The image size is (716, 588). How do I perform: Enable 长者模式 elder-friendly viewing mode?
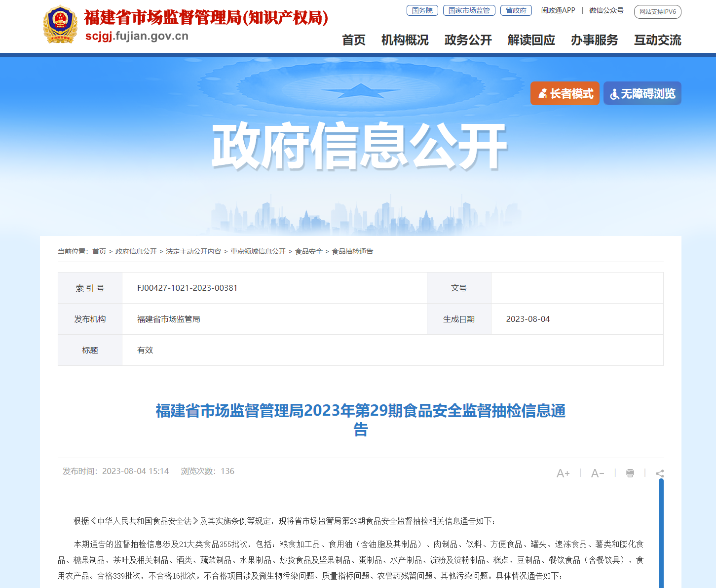tap(565, 93)
